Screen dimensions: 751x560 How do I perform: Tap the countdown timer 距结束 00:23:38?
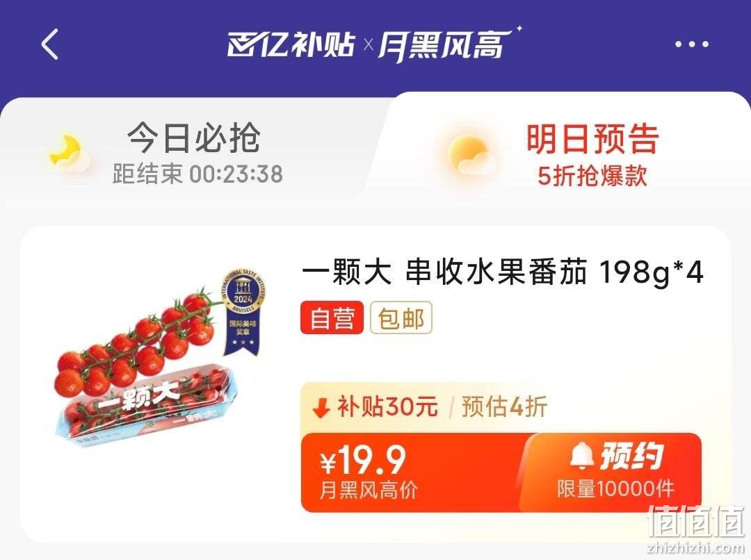197,173
